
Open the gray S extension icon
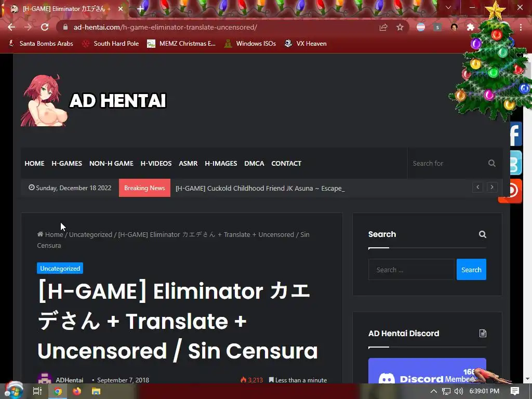click(x=437, y=27)
